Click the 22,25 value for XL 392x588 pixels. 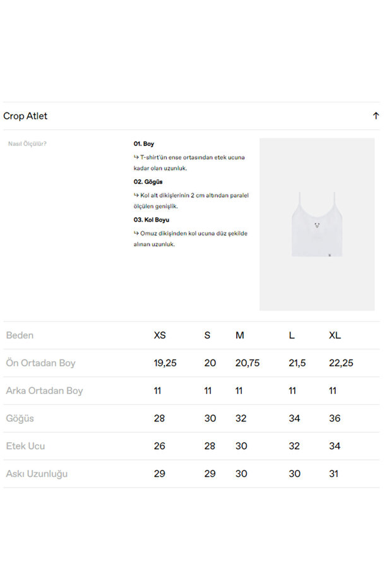click(341, 363)
